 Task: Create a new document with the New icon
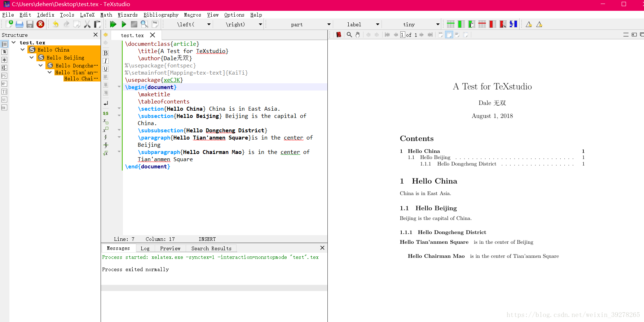(x=9, y=24)
